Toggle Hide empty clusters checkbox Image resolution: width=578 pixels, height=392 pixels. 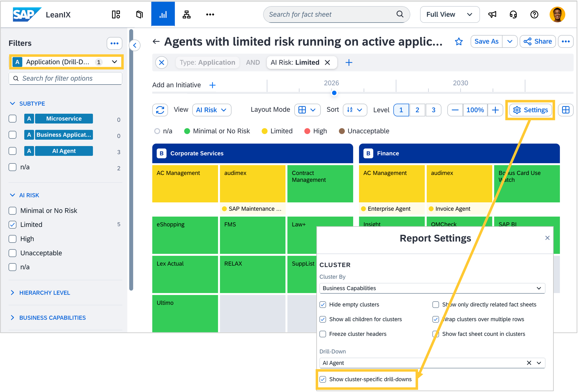click(323, 305)
